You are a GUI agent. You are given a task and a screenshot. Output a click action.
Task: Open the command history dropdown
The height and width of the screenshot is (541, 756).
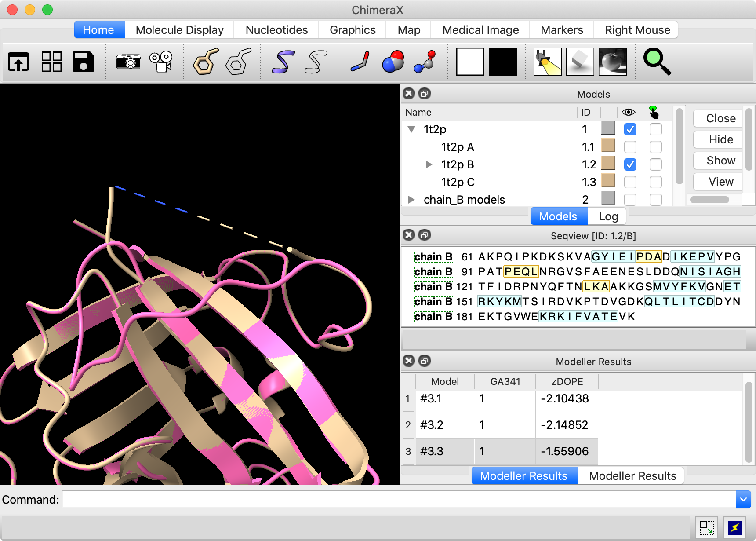click(743, 500)
